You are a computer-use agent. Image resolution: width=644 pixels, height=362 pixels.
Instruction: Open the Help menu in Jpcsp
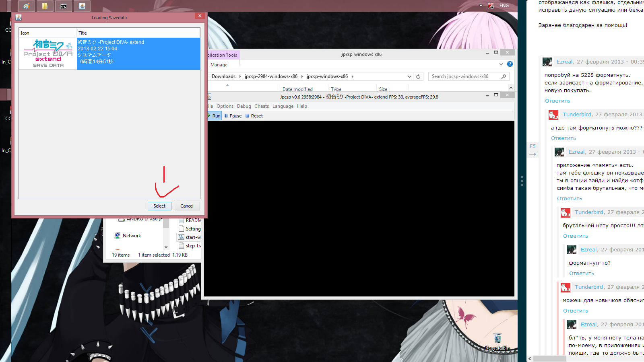[x=302, y=106]
